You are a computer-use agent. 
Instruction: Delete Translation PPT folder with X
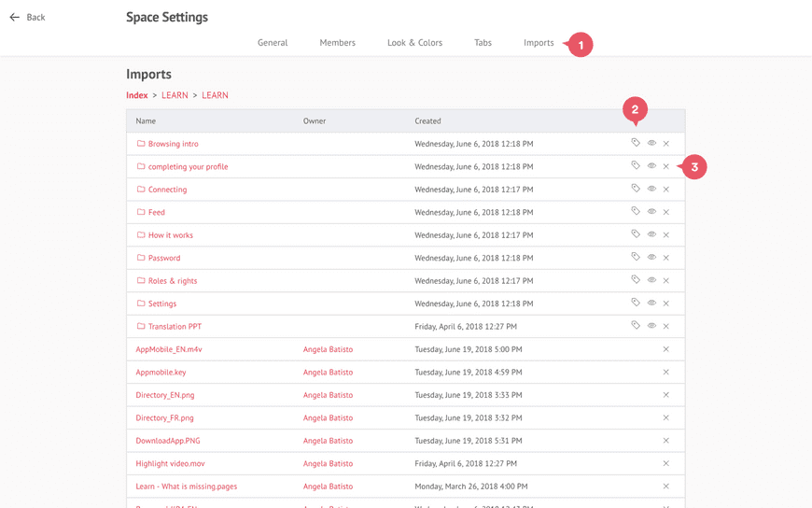point(666,326)
